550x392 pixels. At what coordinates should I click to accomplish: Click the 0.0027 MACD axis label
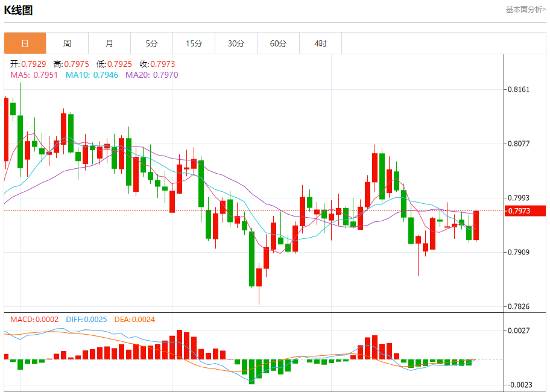(x=519, y=330)
